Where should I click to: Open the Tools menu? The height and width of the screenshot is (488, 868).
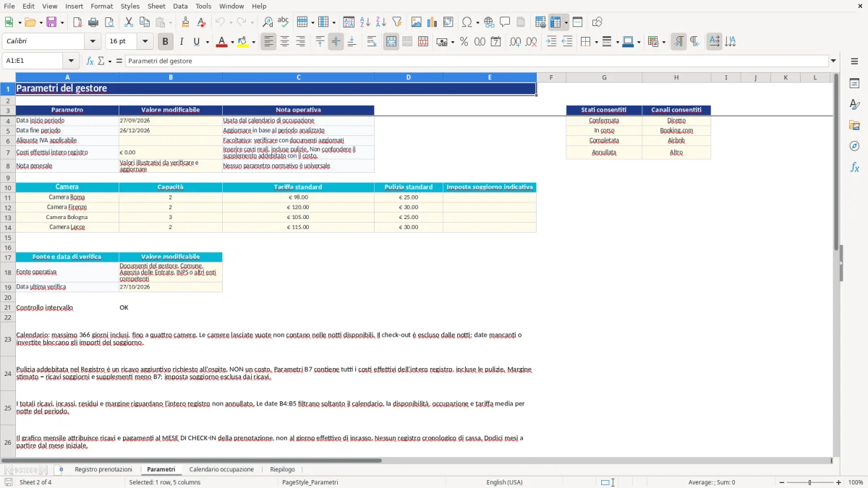[203, 6]
